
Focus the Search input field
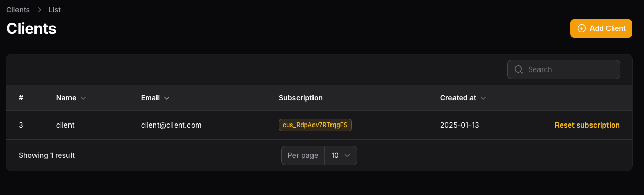tap(564, 69)
